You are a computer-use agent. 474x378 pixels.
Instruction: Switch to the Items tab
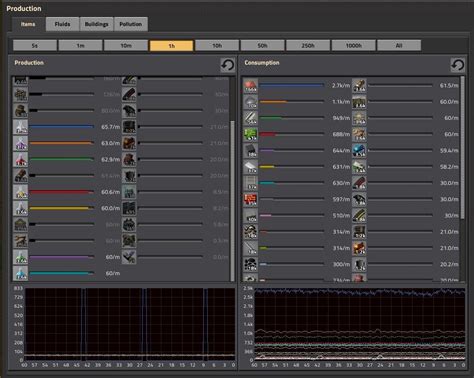click(x=28, y=24)
